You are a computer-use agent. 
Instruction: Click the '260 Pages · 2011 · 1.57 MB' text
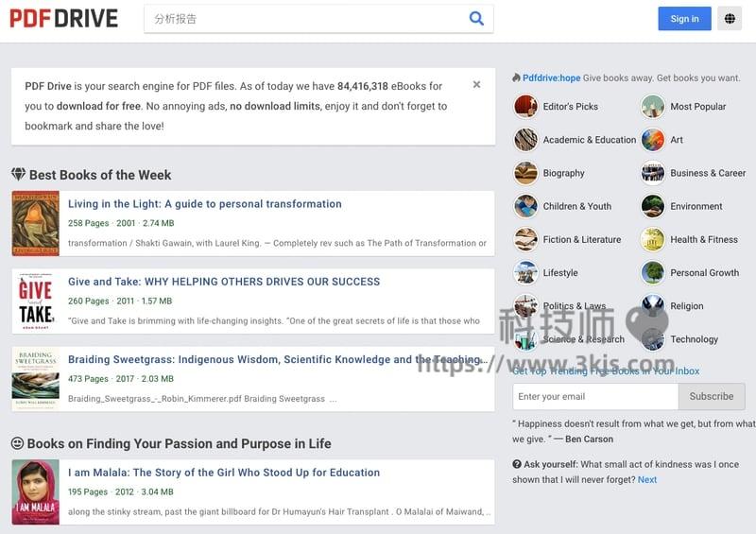point(120,301)
